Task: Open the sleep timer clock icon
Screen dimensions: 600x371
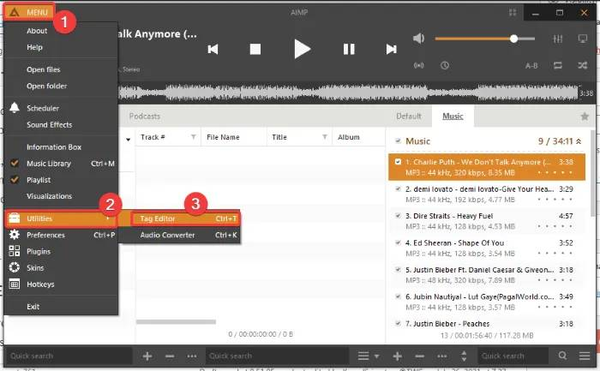Action: click(x=445, y=65)
